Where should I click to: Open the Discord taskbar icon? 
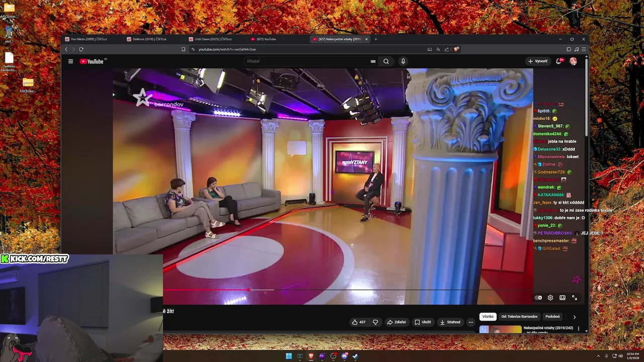[344, 356]
